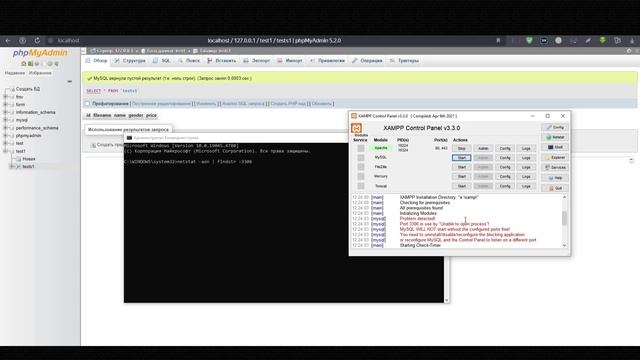Open XAMPP Explorer button
Screen dimensions: 640x360
[x=555, y=158]
